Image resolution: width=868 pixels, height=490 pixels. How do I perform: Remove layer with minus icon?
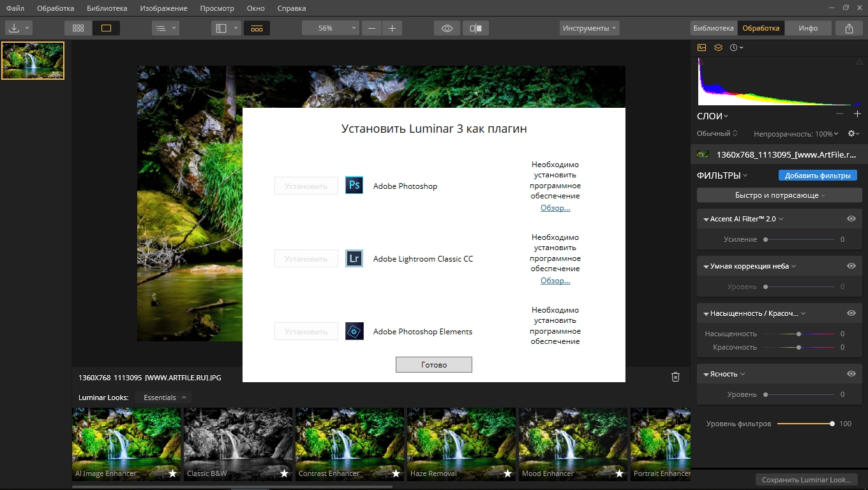coord(839,114)
